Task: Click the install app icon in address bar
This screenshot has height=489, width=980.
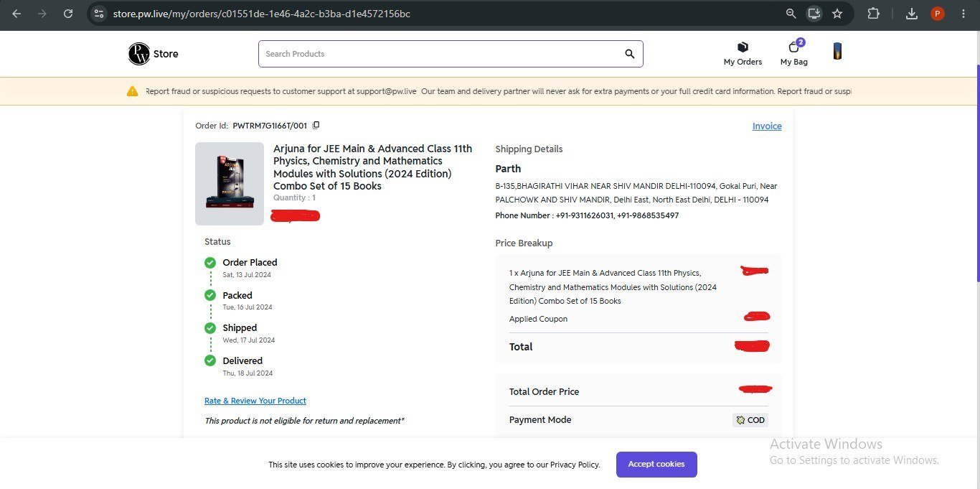Action: (x=814, y=13)
